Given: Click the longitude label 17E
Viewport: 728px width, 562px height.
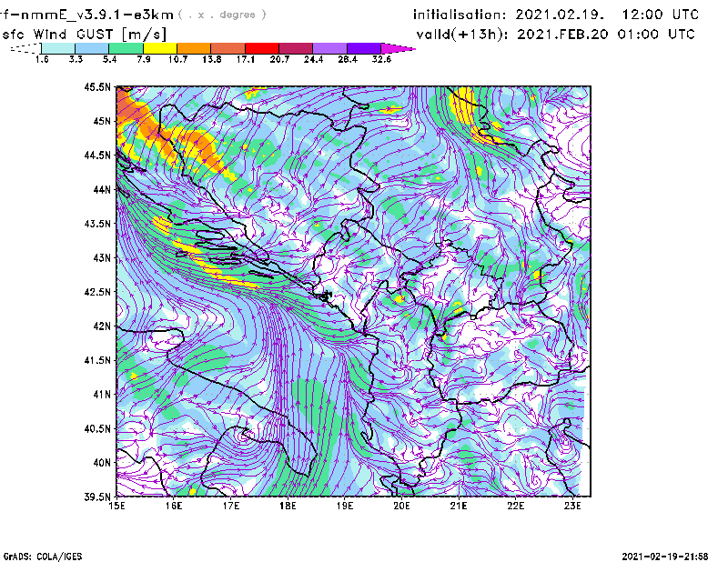Looking at the screenshot, I should tap(231, 506).
